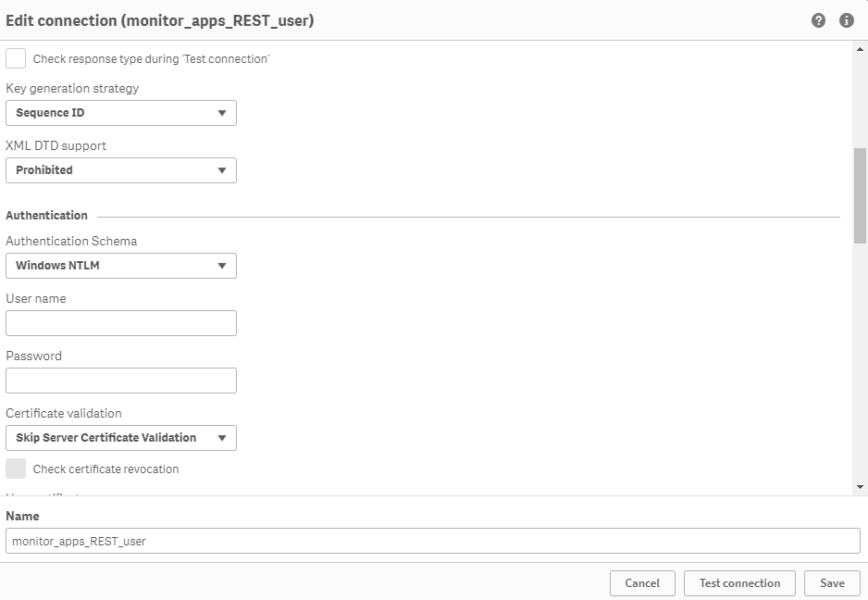Image resolution: width=868 pixels, height=600 pixels.
Task: Expand XML DTD support dropdown
Action: [120, 170]
